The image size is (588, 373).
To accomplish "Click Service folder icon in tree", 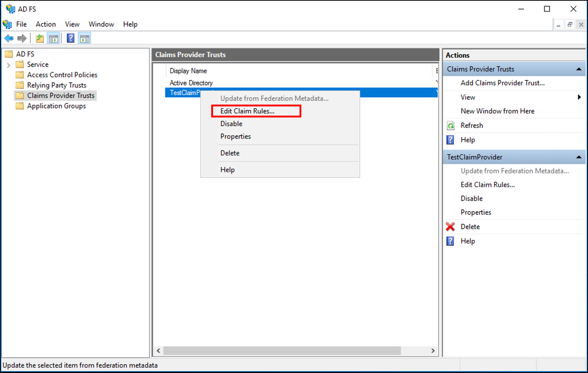I will pos(20,64).
